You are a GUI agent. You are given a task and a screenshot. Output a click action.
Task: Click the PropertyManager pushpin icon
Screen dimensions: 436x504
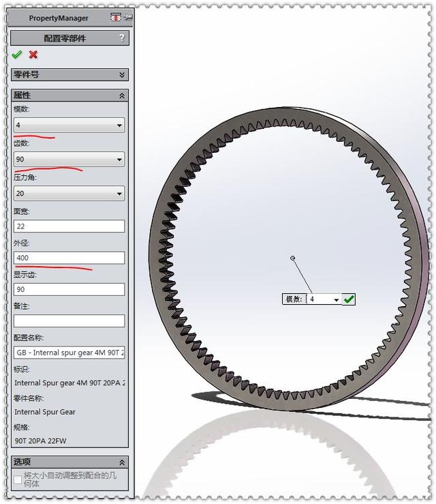coord(128,17)
